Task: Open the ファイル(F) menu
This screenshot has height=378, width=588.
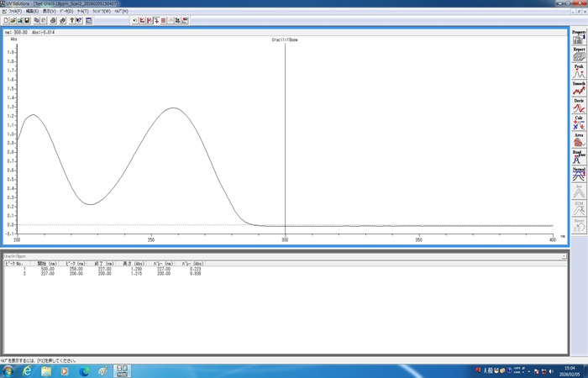Action: pos(14,11)
